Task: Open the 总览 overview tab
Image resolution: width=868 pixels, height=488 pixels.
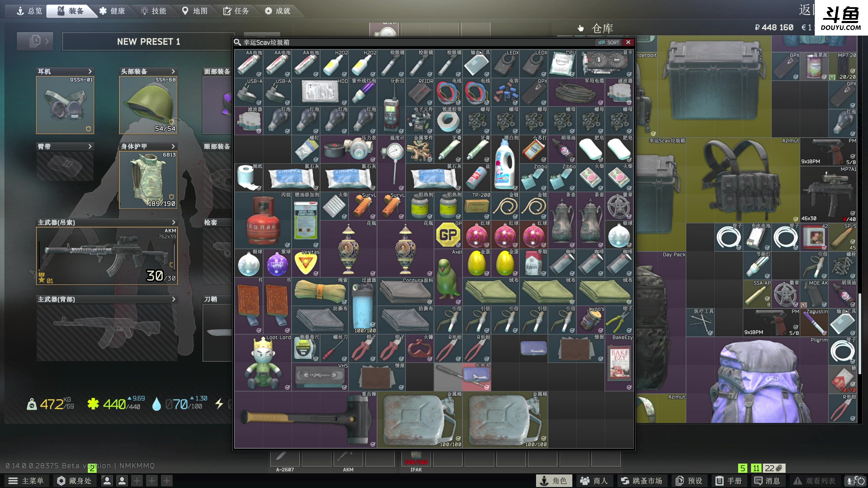Action: click(x=29, y=11)
